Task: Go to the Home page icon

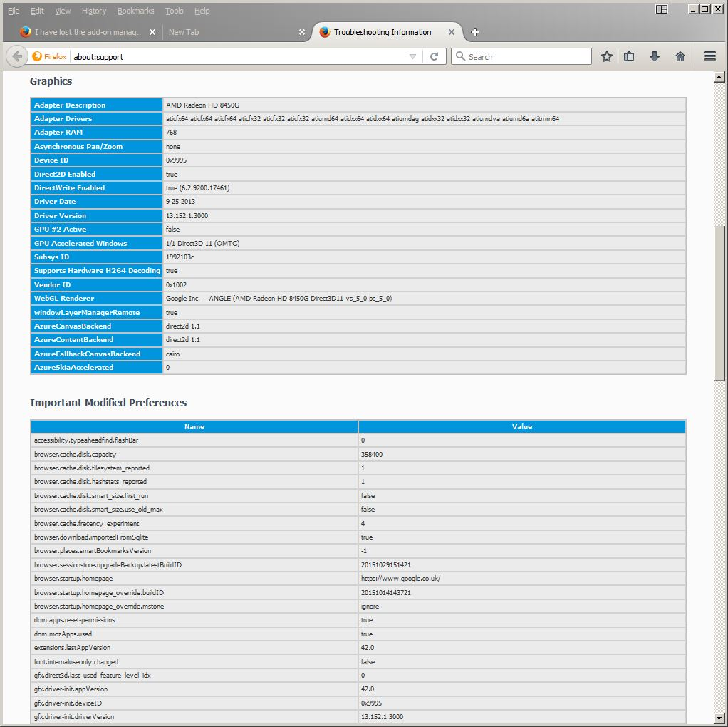Action: coord(680,56)
